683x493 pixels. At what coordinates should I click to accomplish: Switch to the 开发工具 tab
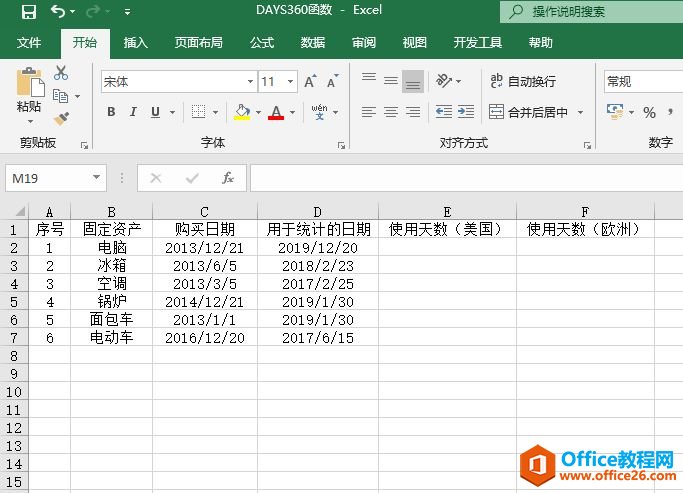point(478,43)
